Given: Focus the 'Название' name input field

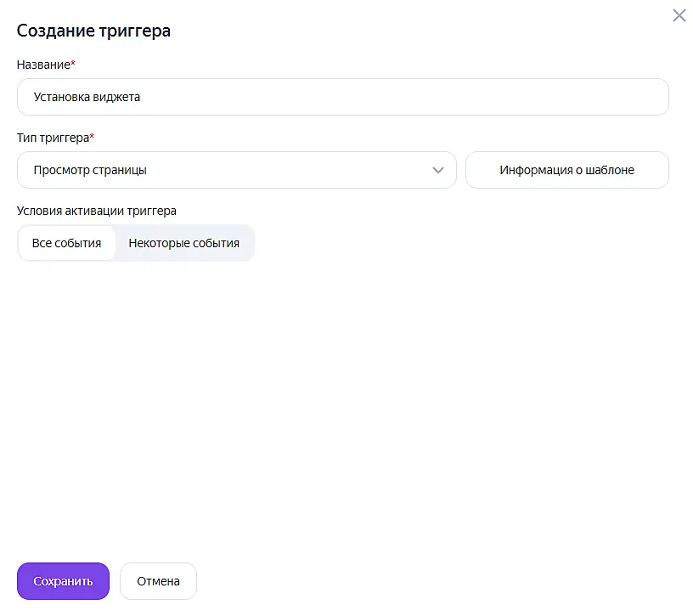Looking at the screenshot, I should tap(342, 97).
